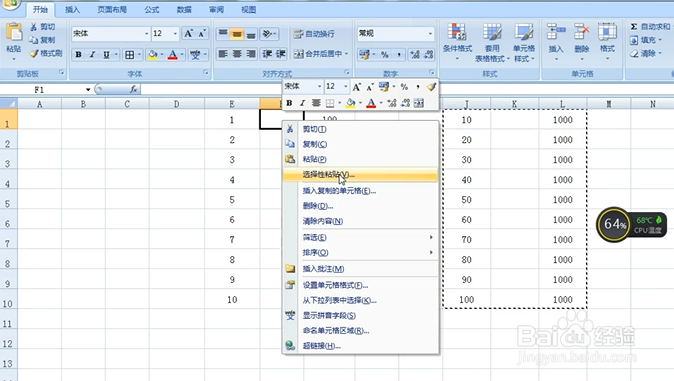
Task: Click the insert function fx button
Action: [x=134, y=89]
